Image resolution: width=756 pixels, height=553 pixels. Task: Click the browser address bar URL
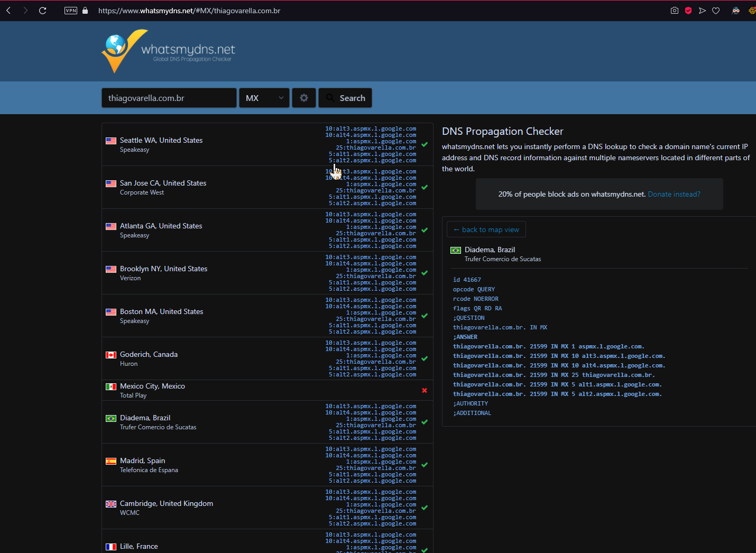pyautogui.click(x=189, y=11)
